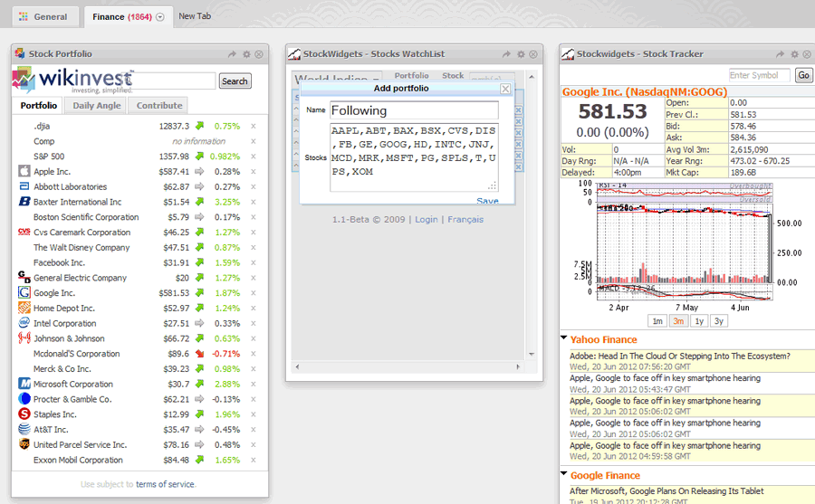
Task: Click the Go button in Stock Tracker
Action: [x=803, y=75]
